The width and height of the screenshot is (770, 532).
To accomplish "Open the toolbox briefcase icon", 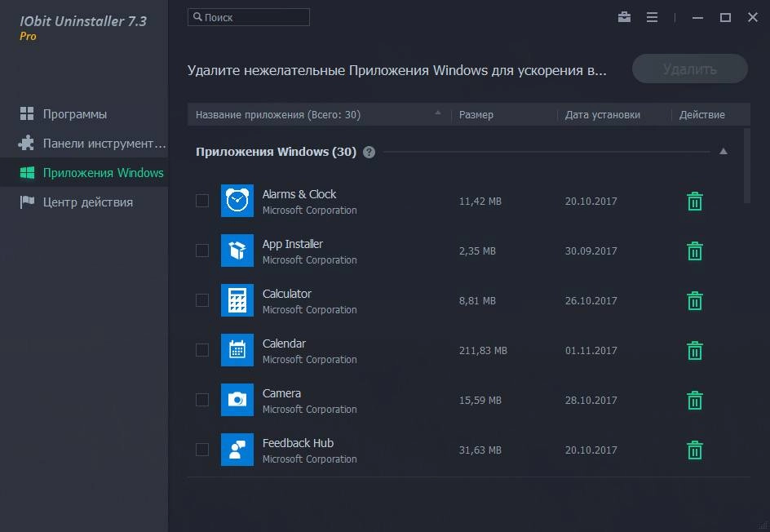I will pyautogui.click(x=624, y=17).
